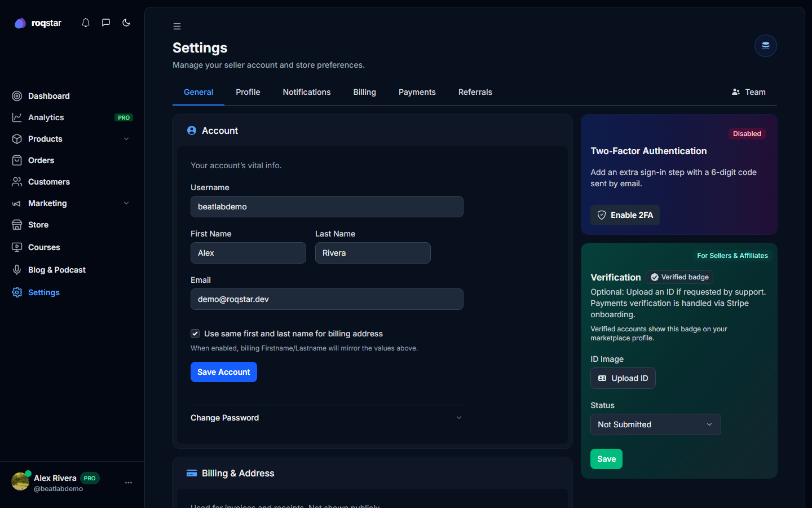Click the Account section user icon
The height and width of the screenshot is (508, 812).
tap(192, 130)
